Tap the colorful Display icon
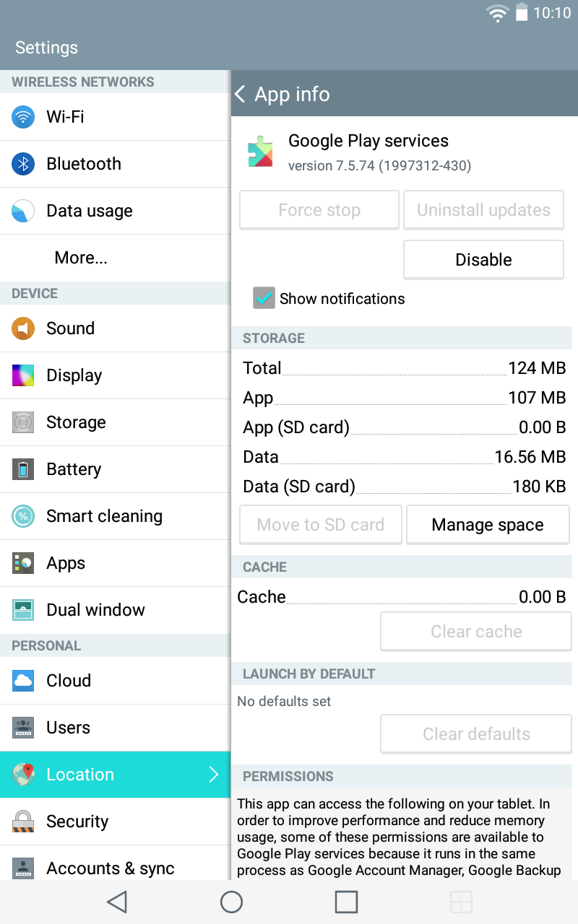 click(23, 375)
